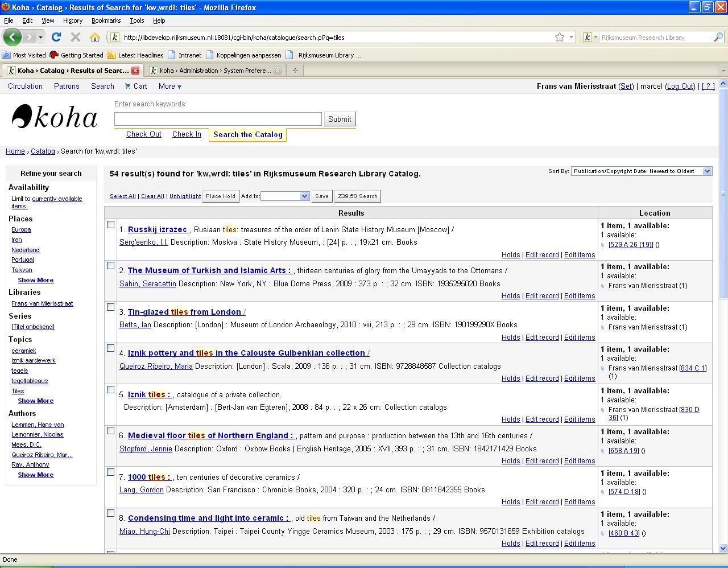Viewport: 728px width, 568px height.
Task: Check the box beside 1000 tiles result
Action: 111,472
